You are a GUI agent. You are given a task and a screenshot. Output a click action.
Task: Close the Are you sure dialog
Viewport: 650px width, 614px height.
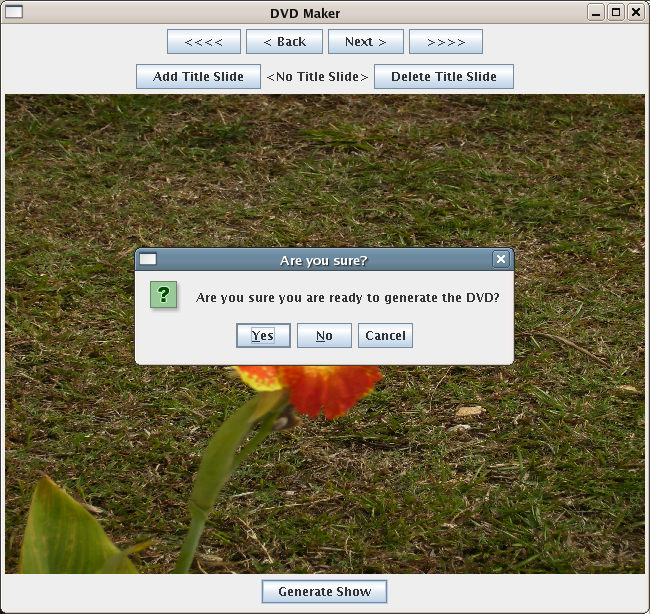point(501,259)
